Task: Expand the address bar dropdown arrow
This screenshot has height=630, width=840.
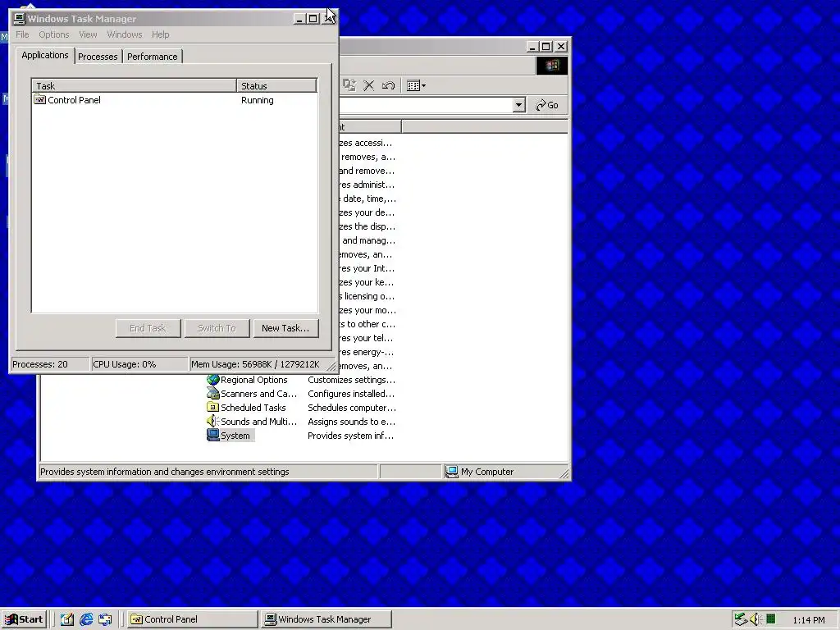Action: pos(518,105)
